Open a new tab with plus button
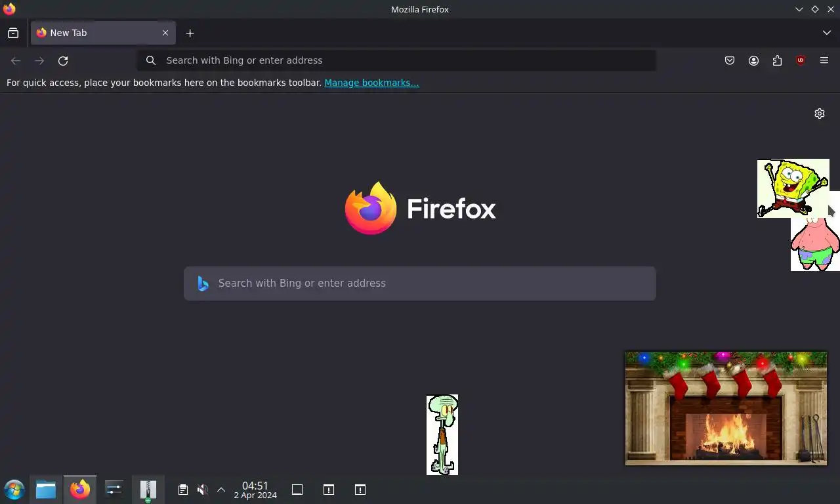 (190, 33)
